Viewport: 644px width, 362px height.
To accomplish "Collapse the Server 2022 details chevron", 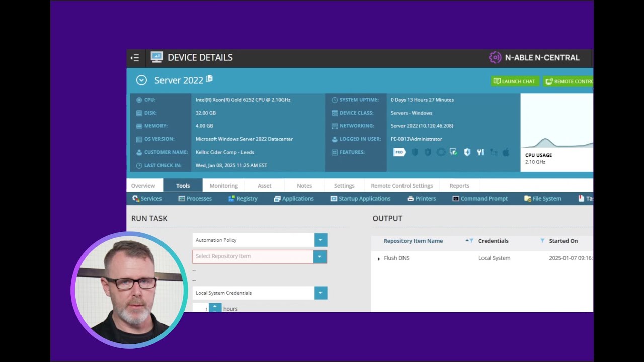I will coord(141,80).
